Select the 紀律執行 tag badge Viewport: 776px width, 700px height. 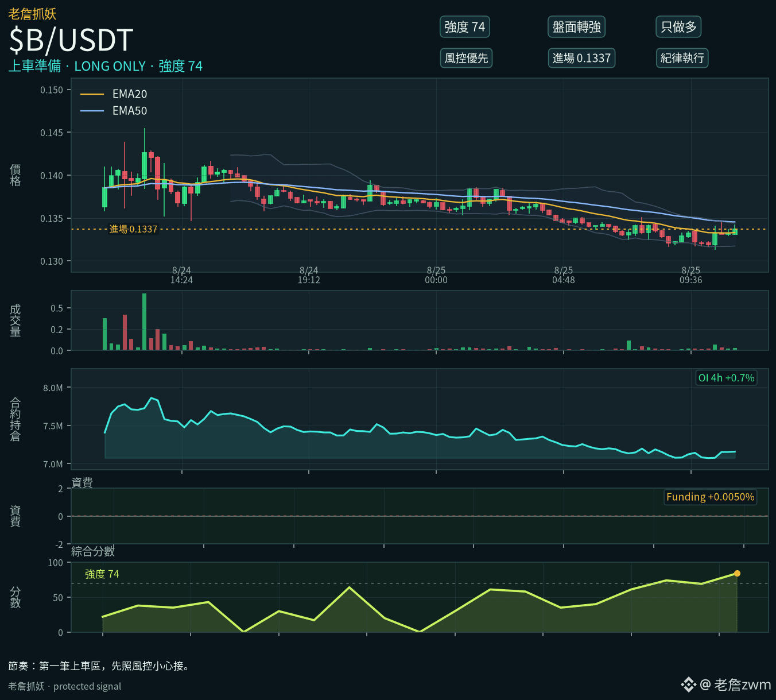point(682,58)
